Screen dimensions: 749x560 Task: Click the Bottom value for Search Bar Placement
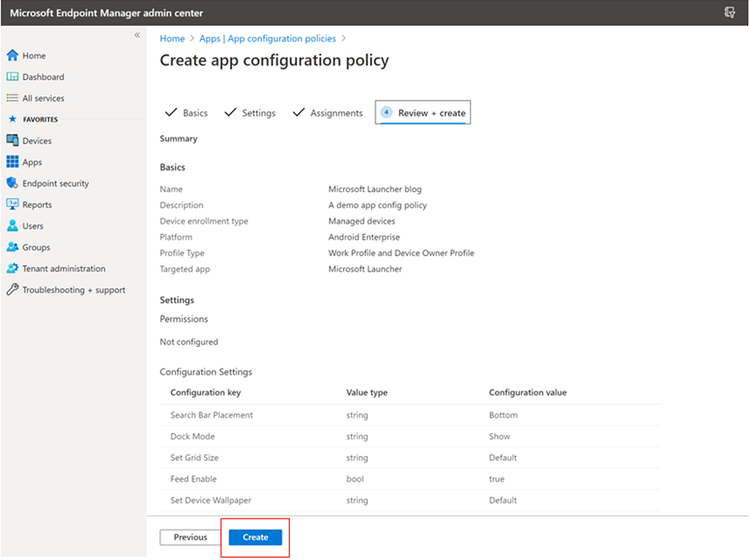coord(503,415)
